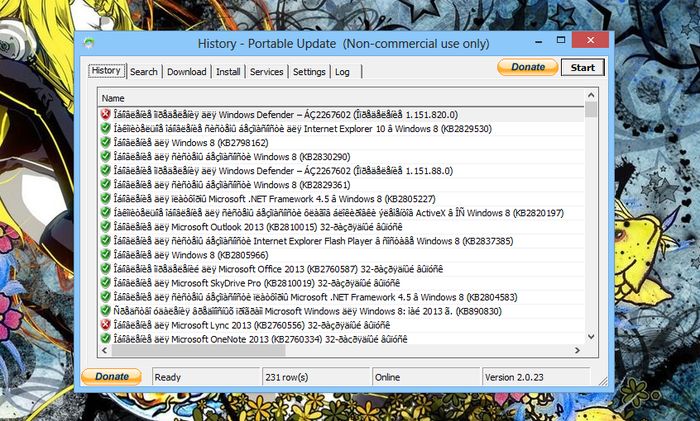Viewport: 700px width, 421px height.
Task: Click green check icon for Defender 1.151.88.0 row
Action: click(x=105, y=171)
